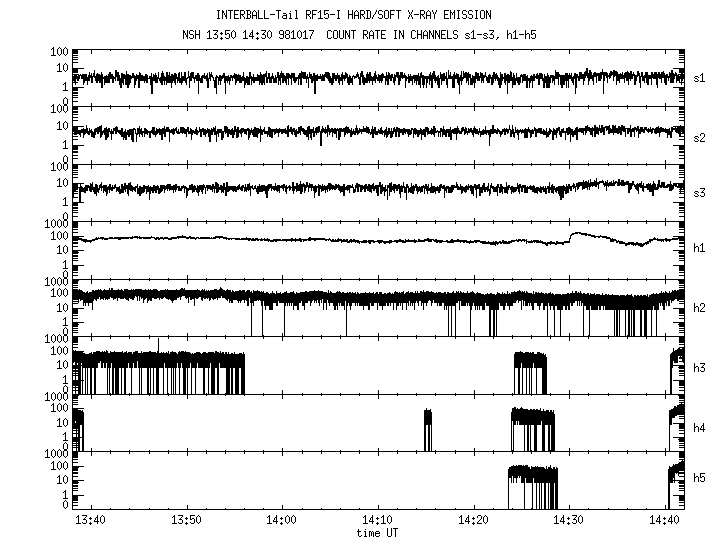Click the h1 channel label
720x550 pixels.
[x=700, y=247]
